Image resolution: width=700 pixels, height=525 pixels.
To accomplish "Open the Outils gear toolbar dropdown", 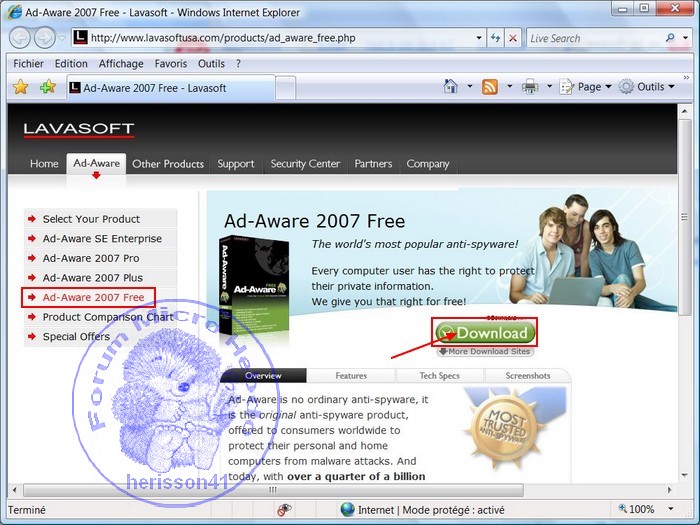I will (x=647, y=87).
